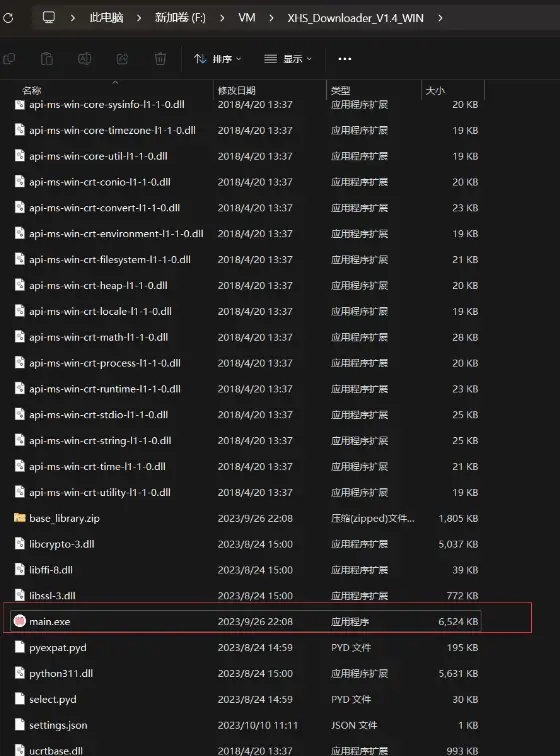Sort by the 名称 column header
Image resolution: width=560 pixels, height=756 pixels.
click(32, 90)
